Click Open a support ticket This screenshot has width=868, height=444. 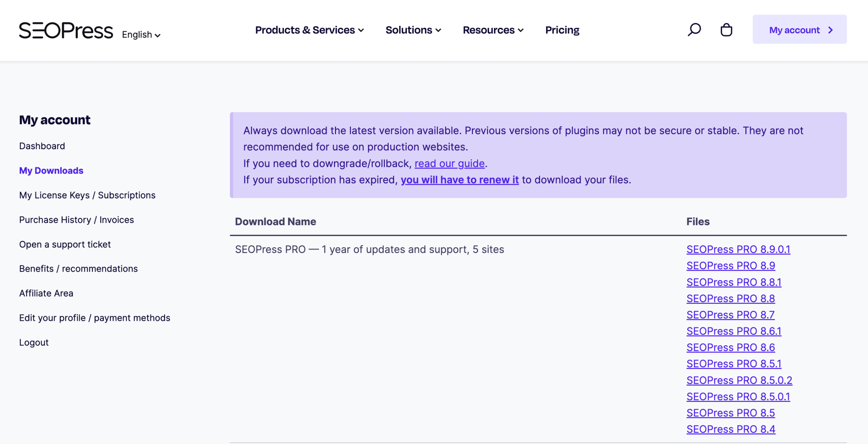65,244
